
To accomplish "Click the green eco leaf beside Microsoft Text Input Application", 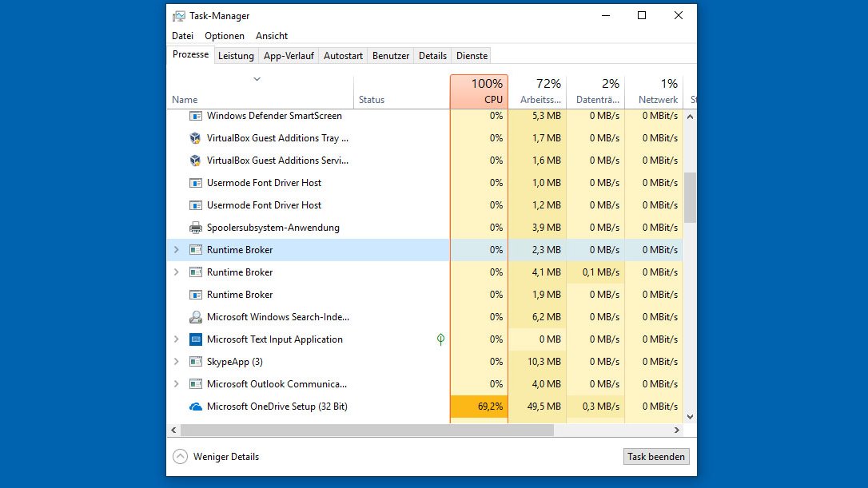I will 440,339.
